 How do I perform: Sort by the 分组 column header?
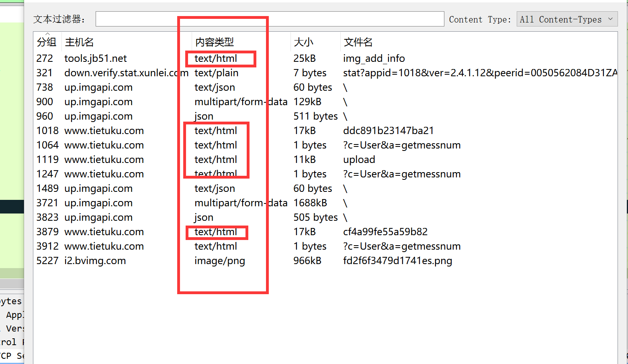coord(47,42)
